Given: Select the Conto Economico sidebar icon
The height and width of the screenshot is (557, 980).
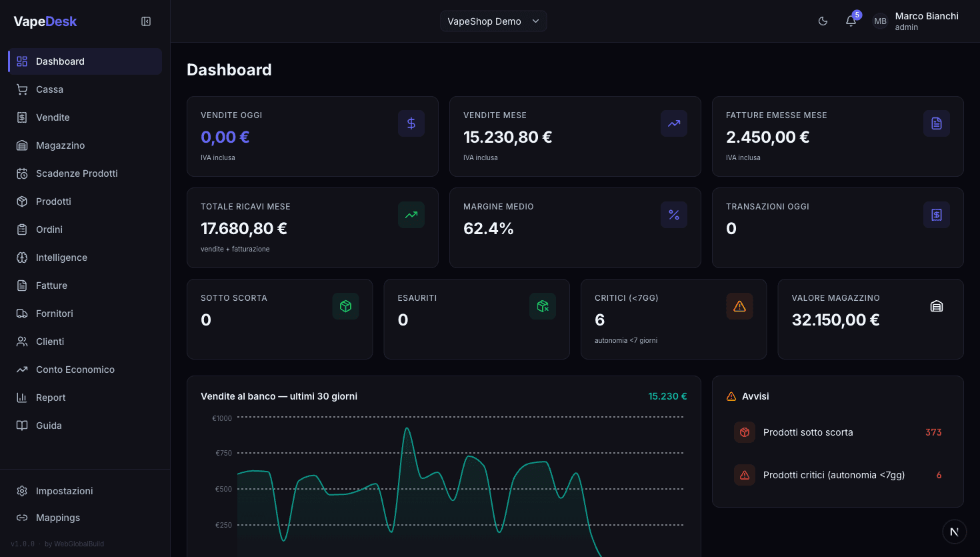Looking at the screenshot, I should (x=21, y=369).
